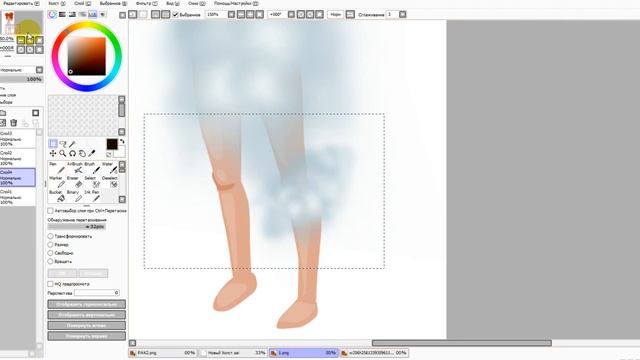The height and width of the screenshot is (360, 640).
Task: Open the Слой menu
Action: (82, 3)
